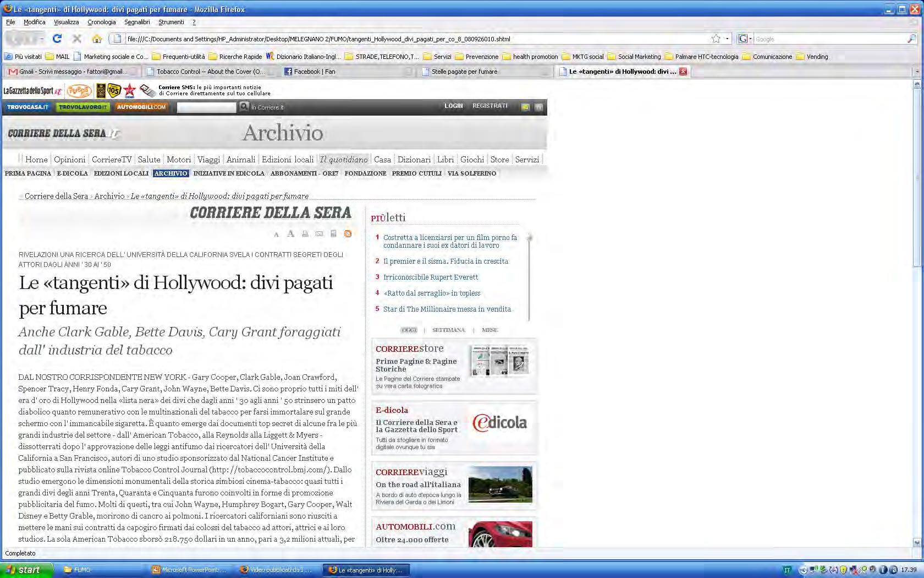Open the list-all-tabs dropdown arrow
The height and width of the screenshot is (578, 924).
coord(916,72)
